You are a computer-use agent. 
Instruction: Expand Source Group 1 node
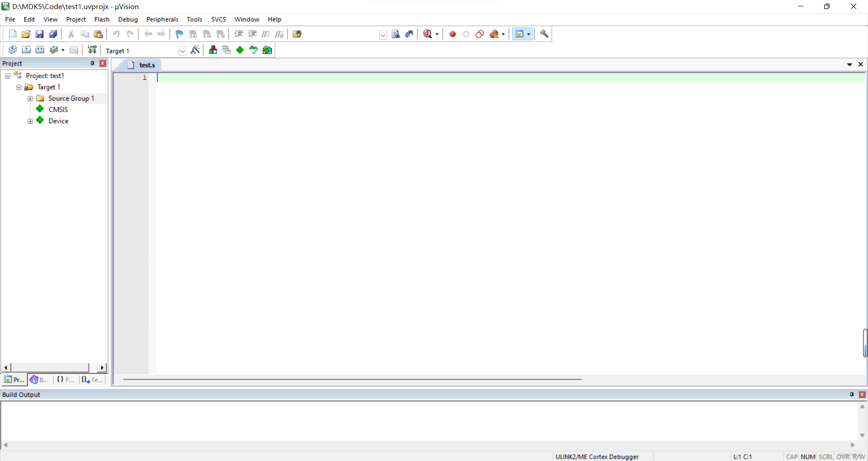tap(30, 99)
